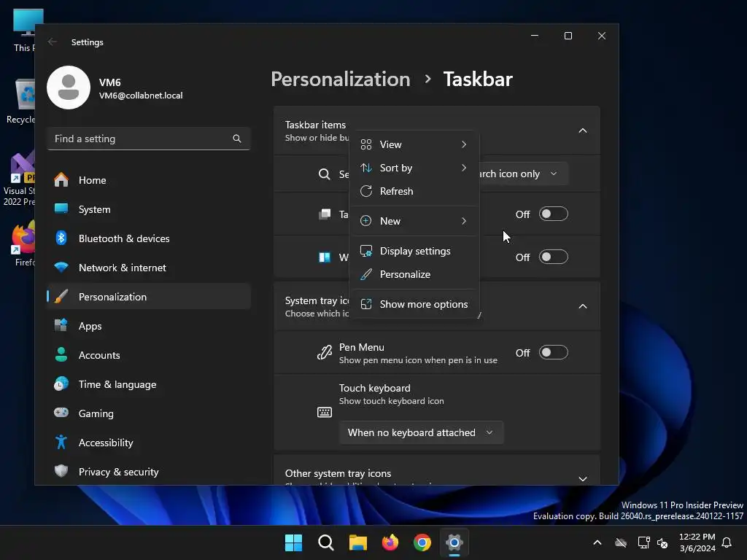Viewport: 747px width, 560px height.
Task: Click the Task view icon in settings row
Action: [x=325, y=214]
